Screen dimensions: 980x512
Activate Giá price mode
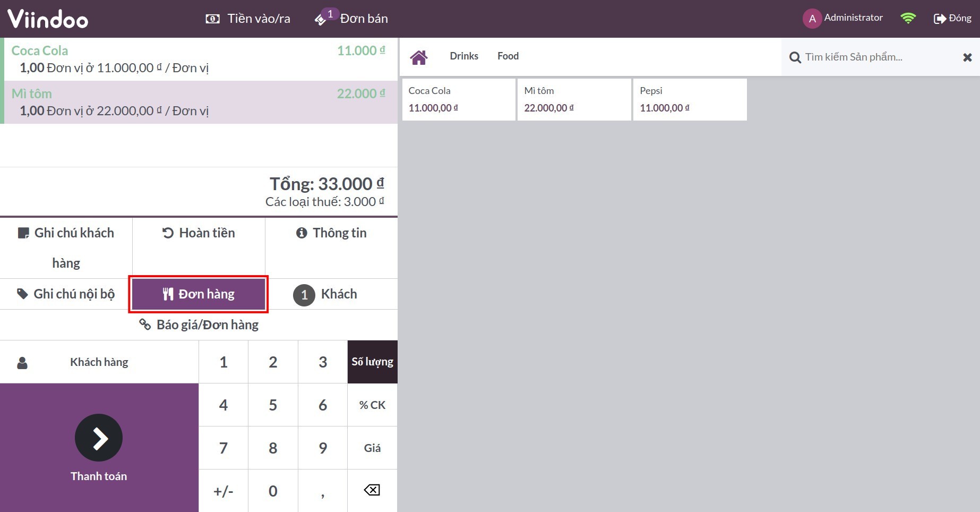pos(372,448)
